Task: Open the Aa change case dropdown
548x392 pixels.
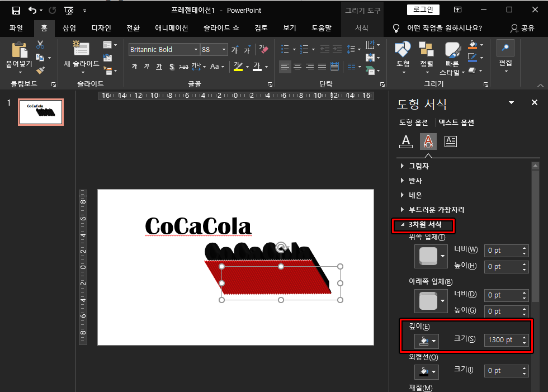Action: [217, 67]
